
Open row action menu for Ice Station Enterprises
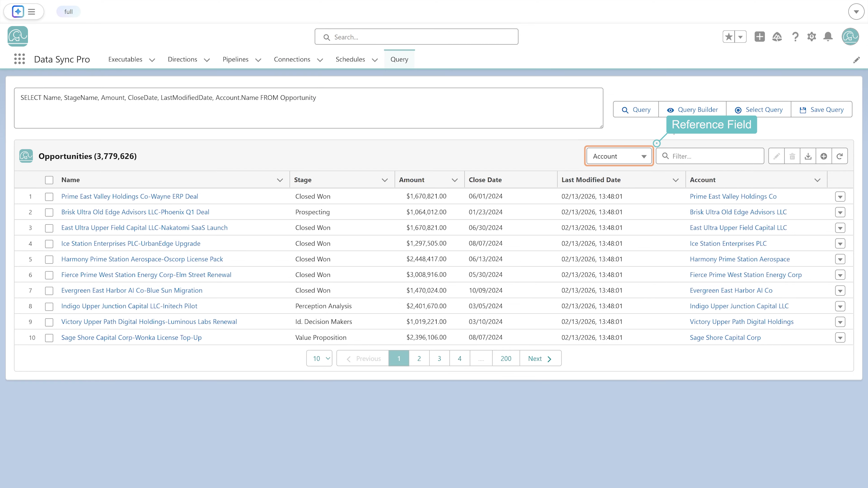click(x=840, y=244)
